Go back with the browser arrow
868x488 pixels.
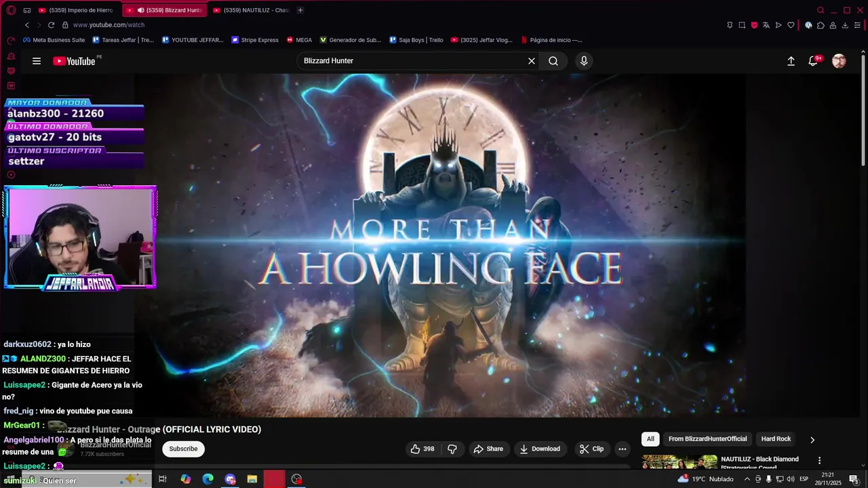click(x=27, y=25)
